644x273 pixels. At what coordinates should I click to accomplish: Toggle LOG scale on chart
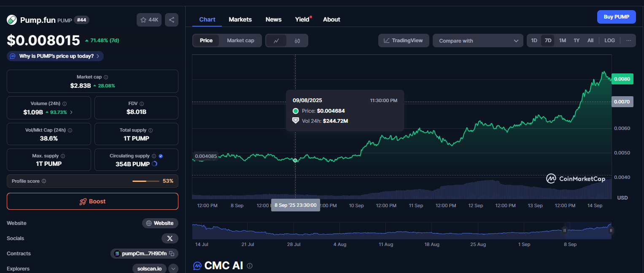point(609,41)
